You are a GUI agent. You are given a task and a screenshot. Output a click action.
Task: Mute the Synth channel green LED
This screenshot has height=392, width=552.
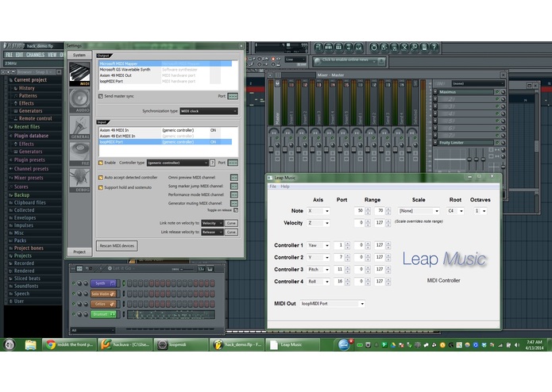(x=74, y=283)
